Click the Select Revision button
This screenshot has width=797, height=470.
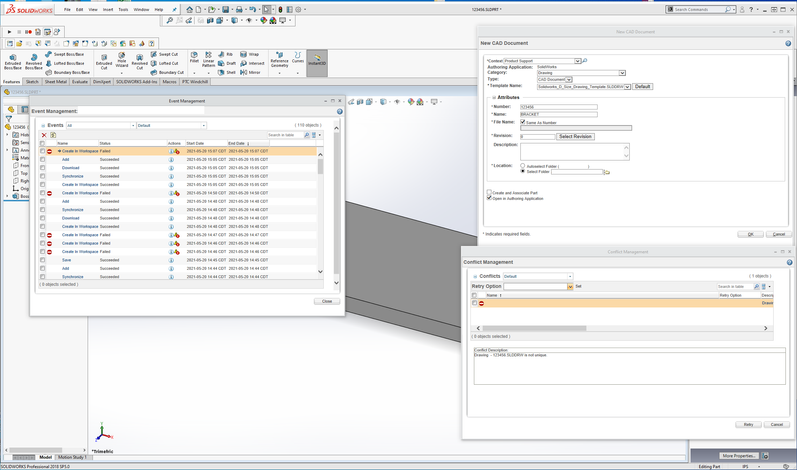(576, 136)
